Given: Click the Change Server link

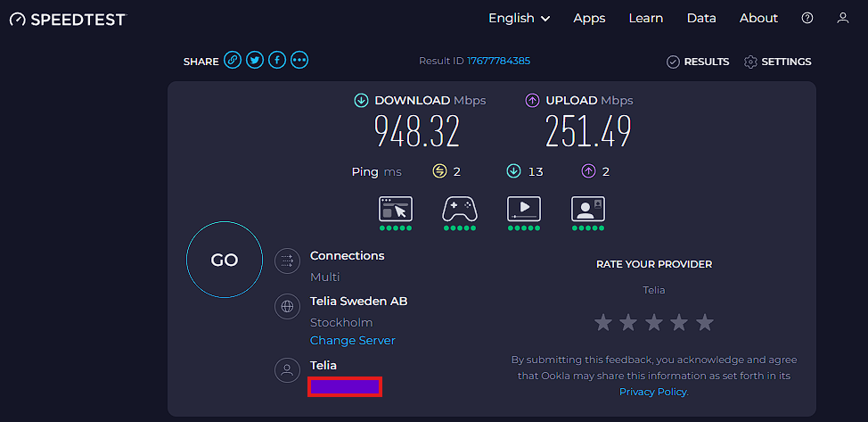Looking at the screenshot, I should pos(353,341).
